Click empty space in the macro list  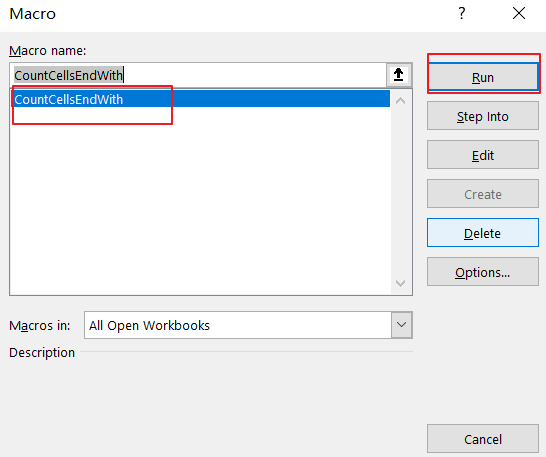[201, 202]
